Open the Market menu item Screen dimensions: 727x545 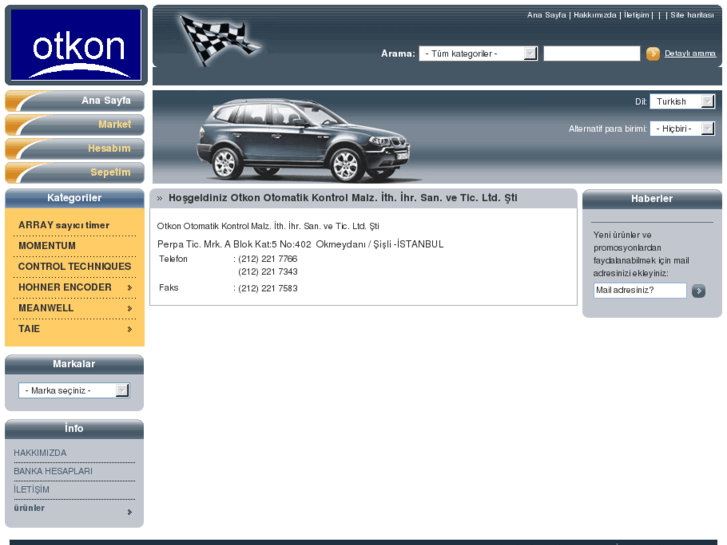click(x=75, y=125)
